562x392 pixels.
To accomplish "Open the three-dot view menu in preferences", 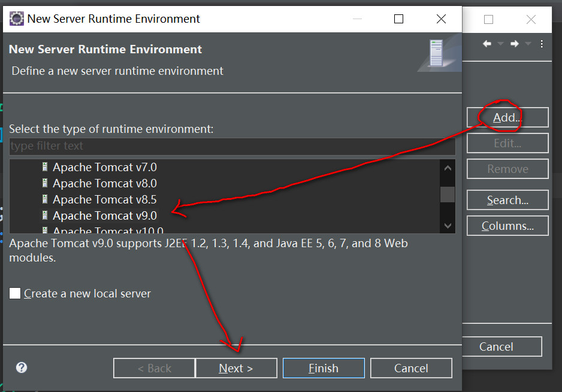I will [x=542, y=44].
